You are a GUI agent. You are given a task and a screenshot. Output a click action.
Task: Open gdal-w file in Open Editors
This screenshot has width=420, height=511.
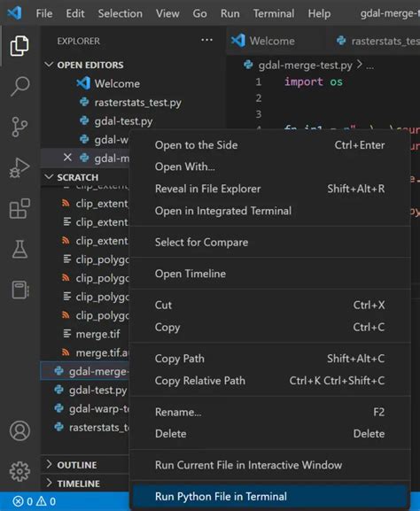[105, 139]
